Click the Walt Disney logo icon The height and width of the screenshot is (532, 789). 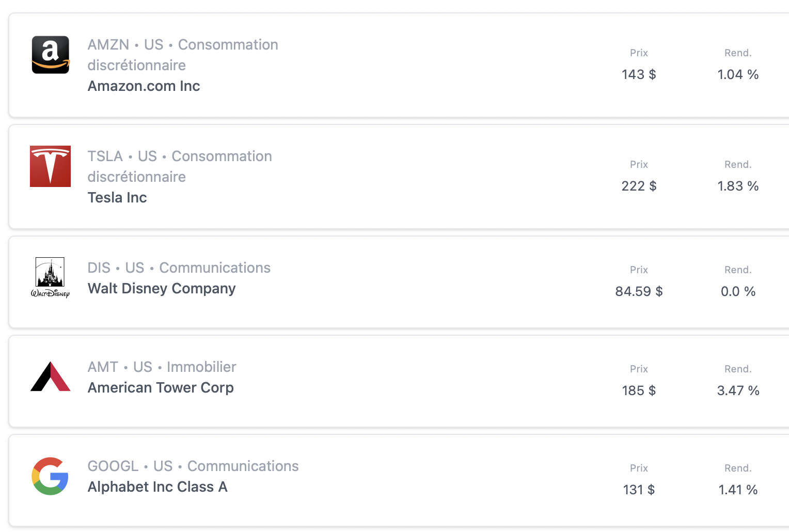click(x=51, y=278)
